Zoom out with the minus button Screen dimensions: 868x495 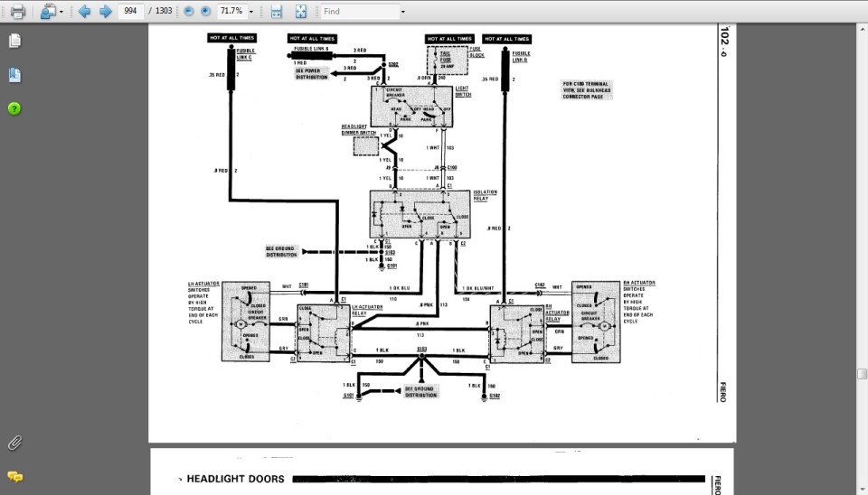pyautogui.click(x=189, y=11)
